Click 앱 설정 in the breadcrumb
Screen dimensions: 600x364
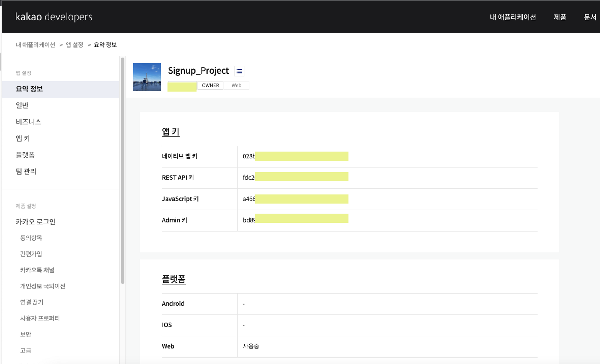tap(74, 45)
